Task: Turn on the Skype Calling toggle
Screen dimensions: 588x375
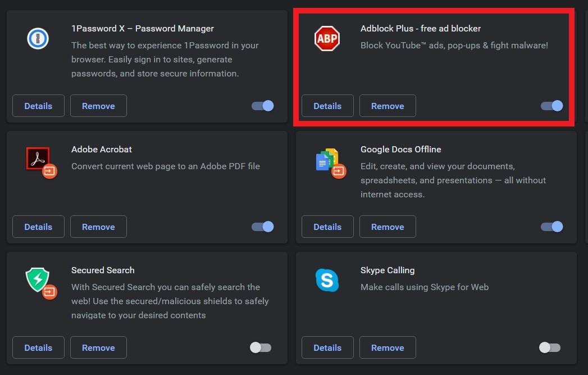Action: [x=549, y=347]
